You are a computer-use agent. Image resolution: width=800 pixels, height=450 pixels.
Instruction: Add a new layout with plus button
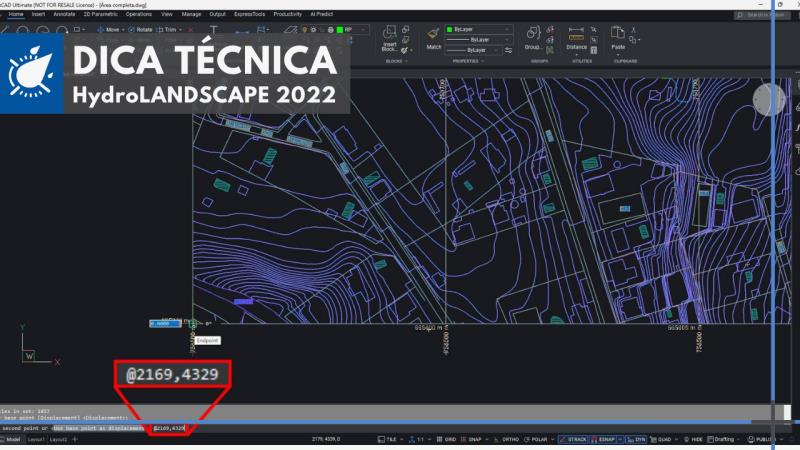(x=74, y=439)
